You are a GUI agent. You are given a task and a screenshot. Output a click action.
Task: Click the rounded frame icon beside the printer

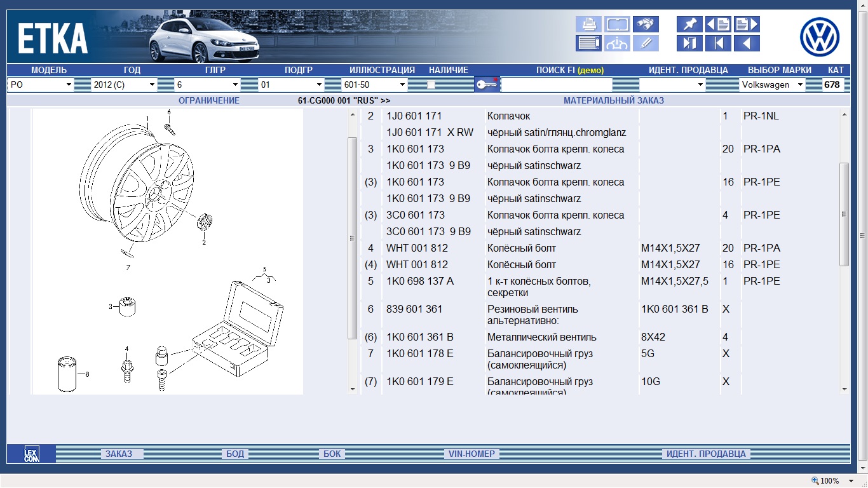pyautogui.click(x=617, y=24)
